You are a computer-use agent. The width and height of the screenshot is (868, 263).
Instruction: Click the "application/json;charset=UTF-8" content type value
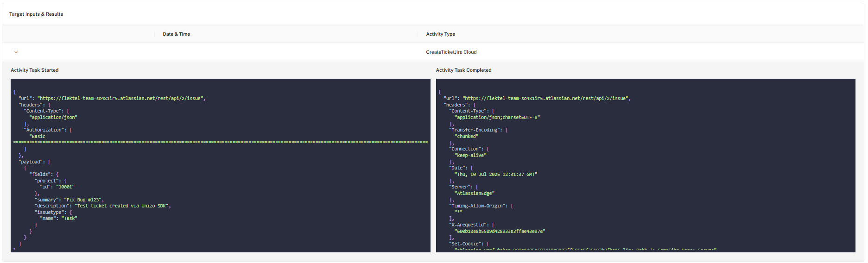click(x=497, y=118)
